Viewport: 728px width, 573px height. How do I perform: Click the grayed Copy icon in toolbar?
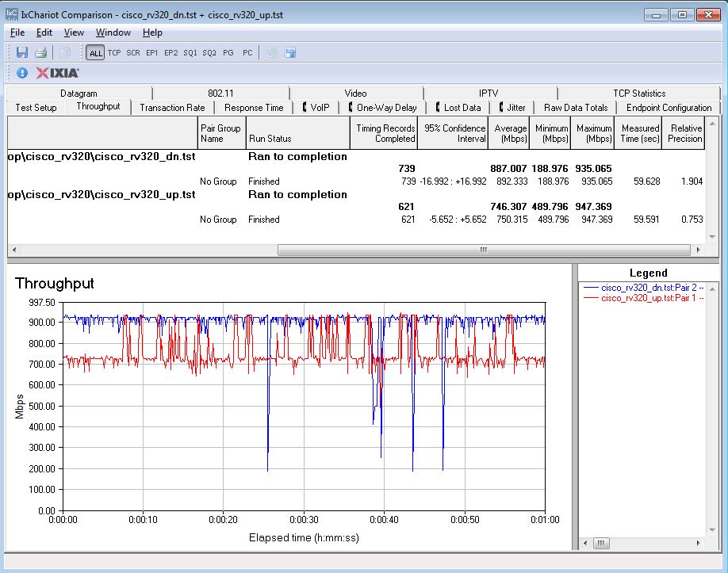pyautogui.click(x=64, y=52)
